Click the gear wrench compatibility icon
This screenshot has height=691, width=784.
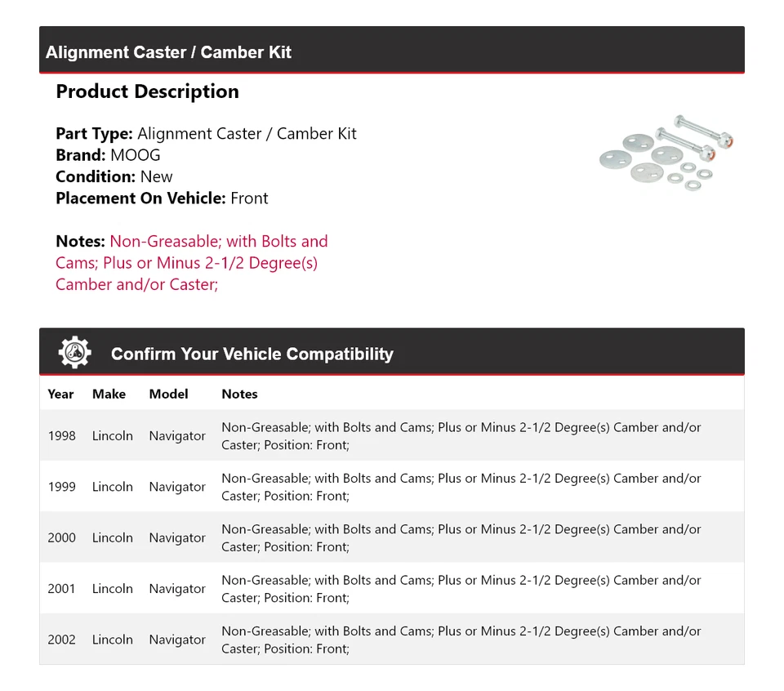pyautogui.click(x=75, y=353)
